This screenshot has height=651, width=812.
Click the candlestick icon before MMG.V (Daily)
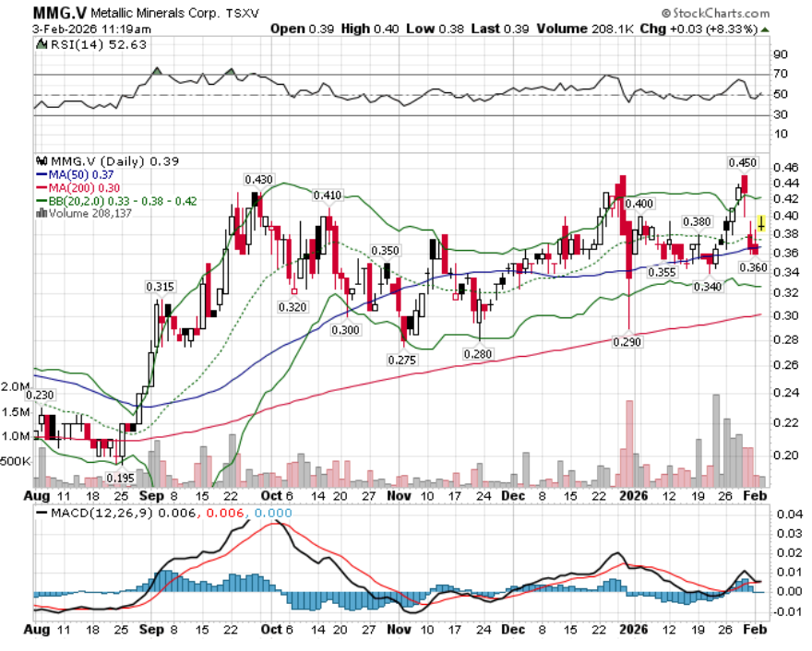click(42, 161)
